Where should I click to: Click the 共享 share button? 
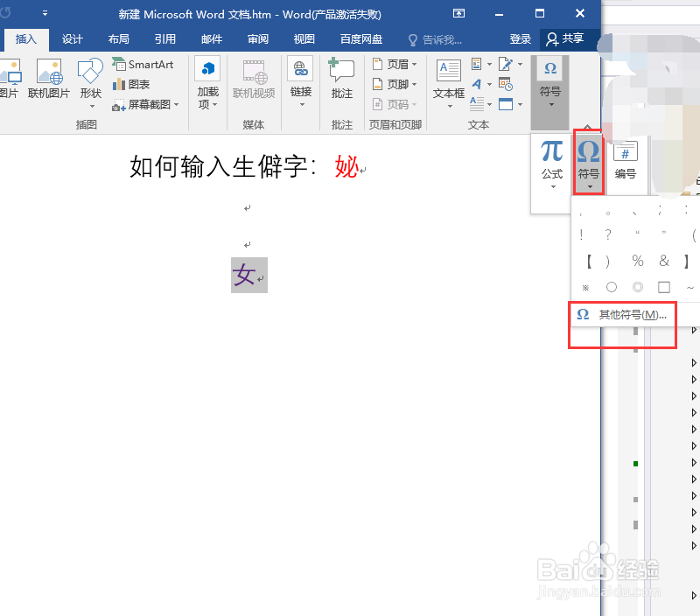coord(565,39)
